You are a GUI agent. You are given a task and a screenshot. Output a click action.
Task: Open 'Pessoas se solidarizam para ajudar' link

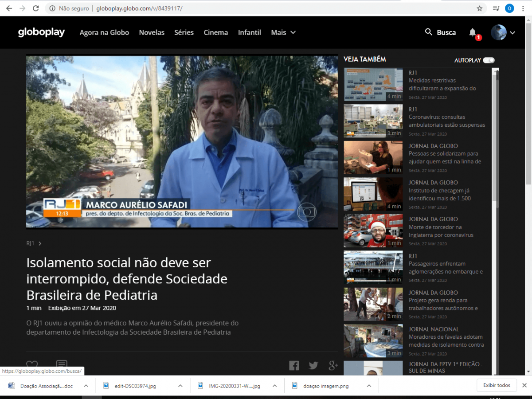pos(445,158)
